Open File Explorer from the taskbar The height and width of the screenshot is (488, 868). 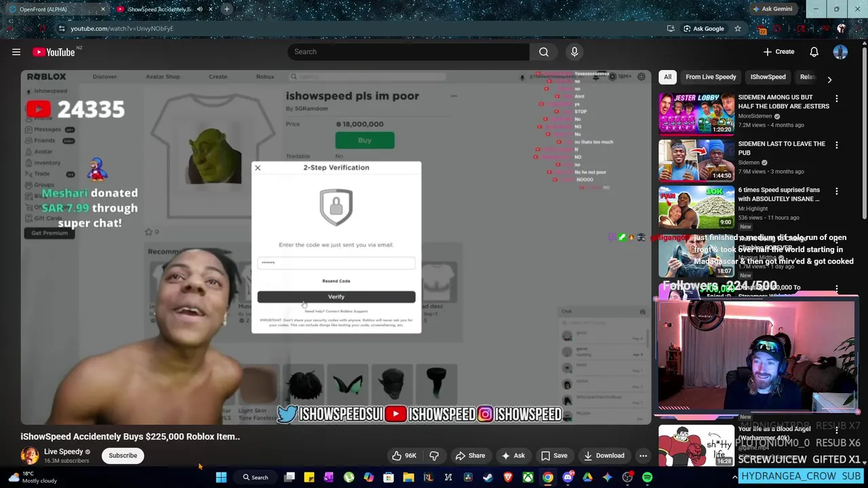pos(408,478)
